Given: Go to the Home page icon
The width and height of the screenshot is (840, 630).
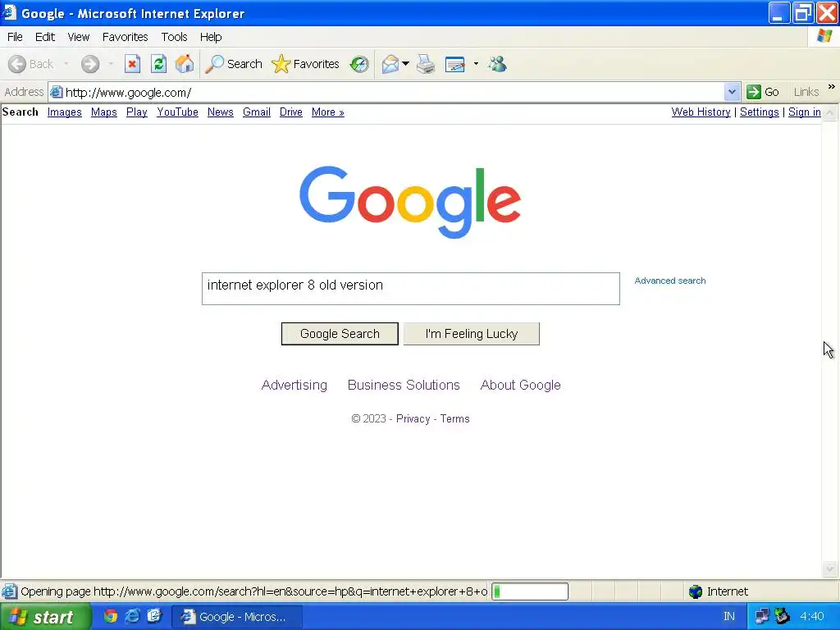Looking at the screenshot, I should point(185,64).
